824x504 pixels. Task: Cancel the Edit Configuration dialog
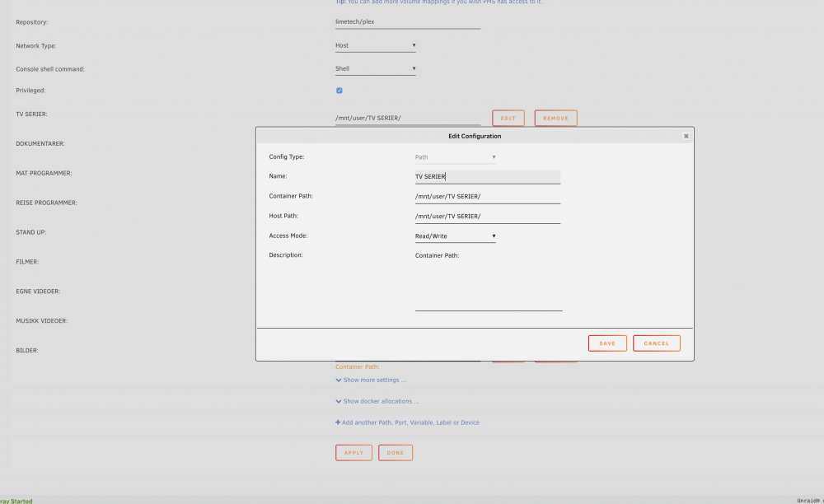point(657,343)
